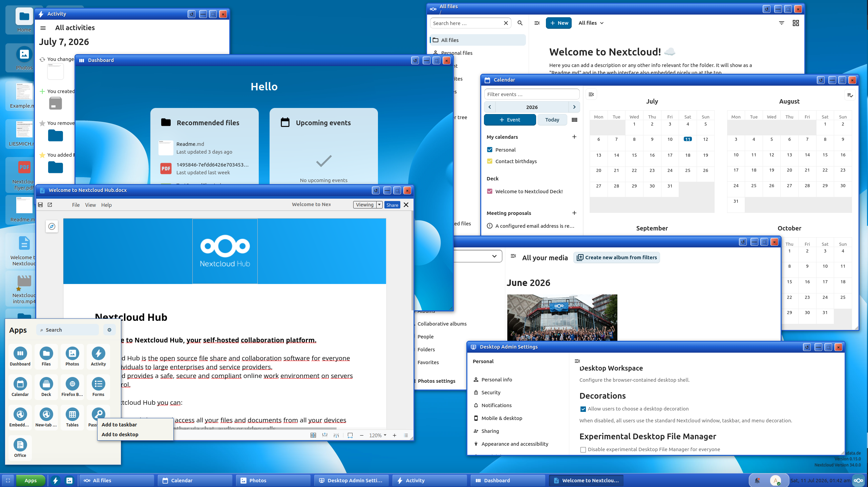Expand the All files view dropdown
This screenshot has width=868, height=487.
[x=591, y=23]
